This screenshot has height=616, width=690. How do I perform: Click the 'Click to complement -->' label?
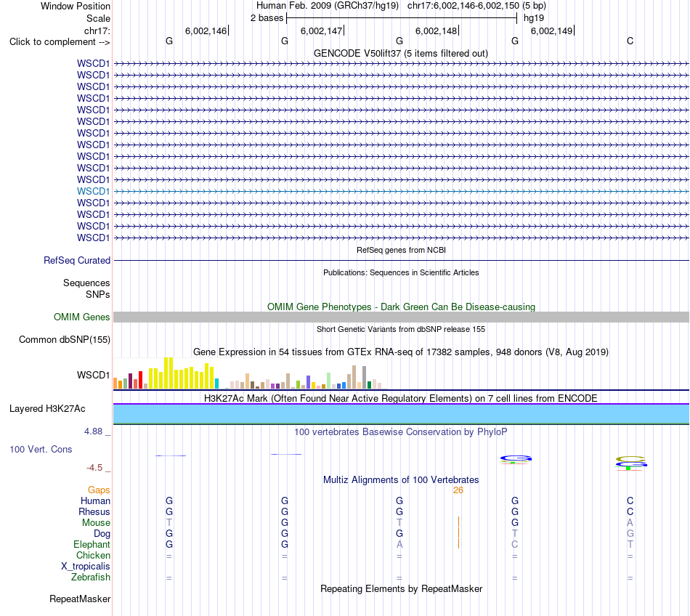click(x=60, y=42)
